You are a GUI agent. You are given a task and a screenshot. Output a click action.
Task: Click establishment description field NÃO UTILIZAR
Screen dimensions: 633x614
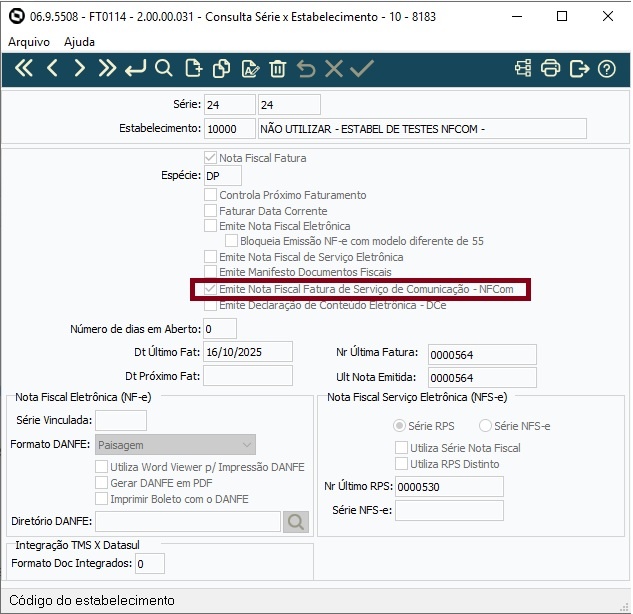tap(422, 129)
